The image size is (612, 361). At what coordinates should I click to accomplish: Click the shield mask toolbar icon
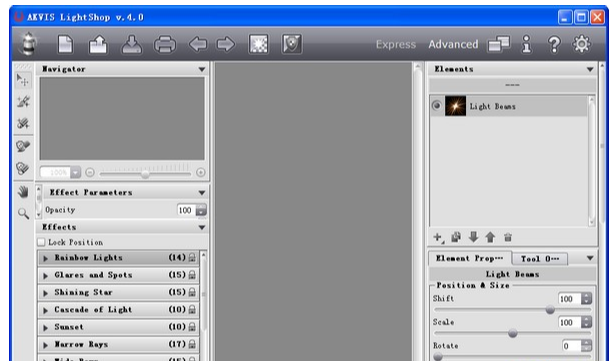coord(292,44)
